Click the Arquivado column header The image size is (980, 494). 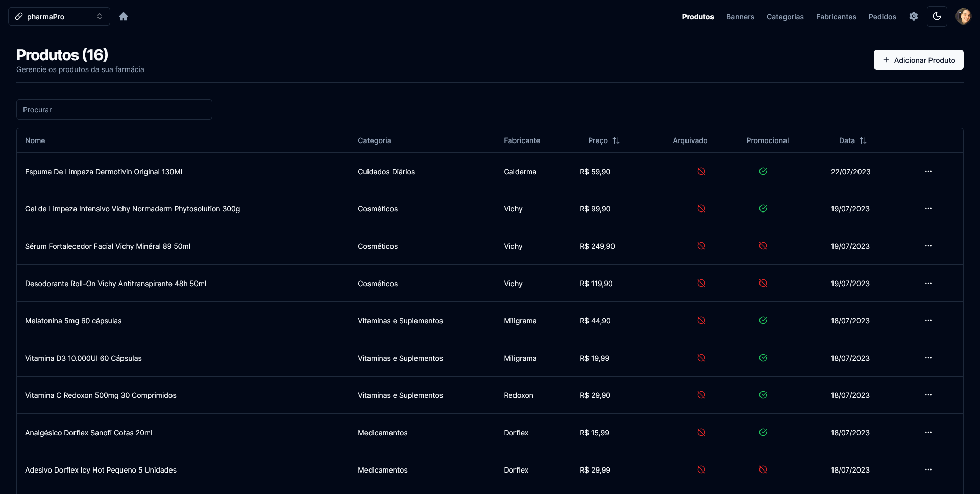690,140
